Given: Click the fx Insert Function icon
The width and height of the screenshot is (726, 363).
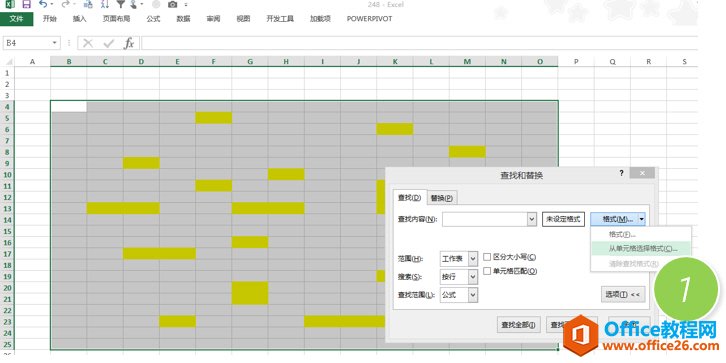Looking at the screenshot, I should pos(129,43).
